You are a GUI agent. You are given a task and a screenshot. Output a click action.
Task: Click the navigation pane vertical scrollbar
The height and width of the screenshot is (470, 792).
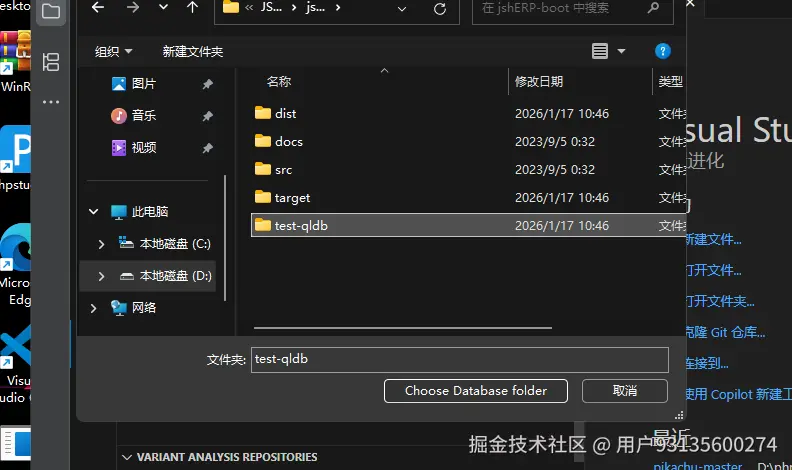coord(225,237)
